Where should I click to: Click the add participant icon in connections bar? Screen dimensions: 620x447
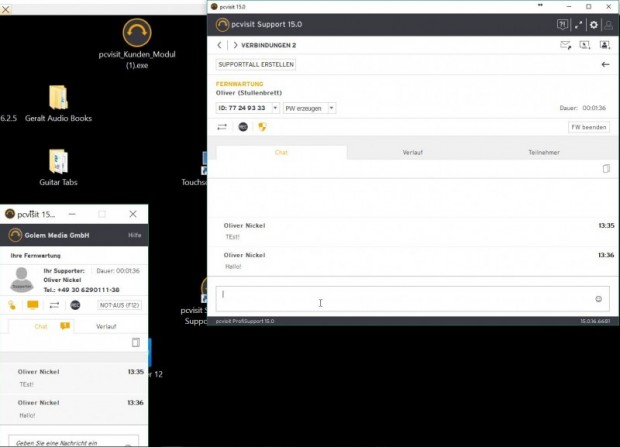click(x=605, y=45)
